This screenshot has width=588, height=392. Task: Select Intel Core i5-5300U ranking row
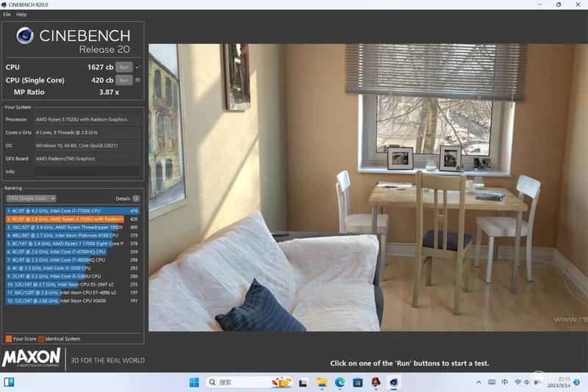click(73, 276)
